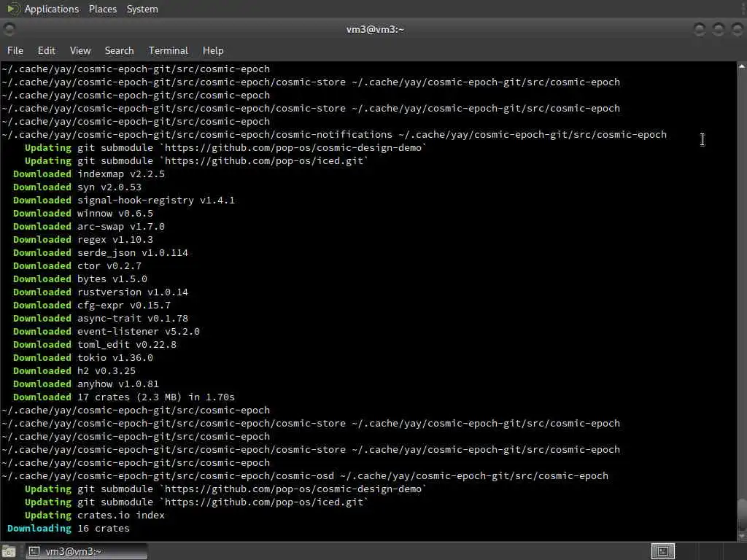Image resolution: width=747 pixels, height=560 pixels.
Task: Click the cosmic-design-demo URL below cosmic-osd line
Action: point(293,489)
